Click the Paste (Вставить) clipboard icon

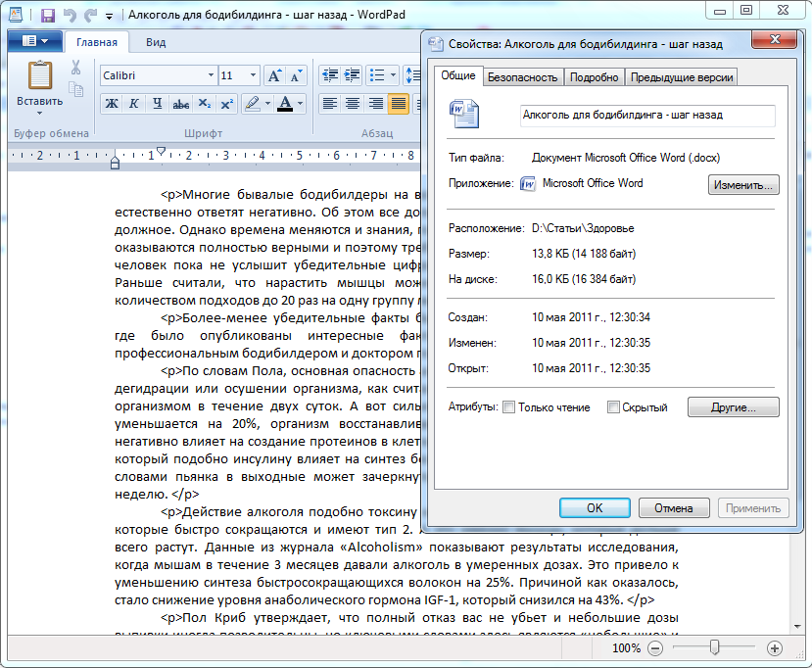[40, 77]
